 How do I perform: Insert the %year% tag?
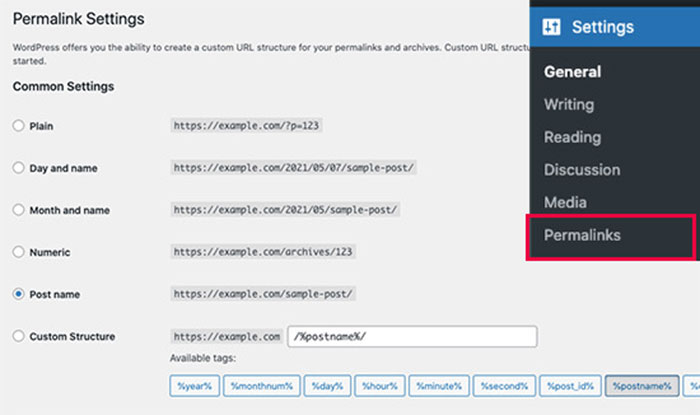(192, 385)
